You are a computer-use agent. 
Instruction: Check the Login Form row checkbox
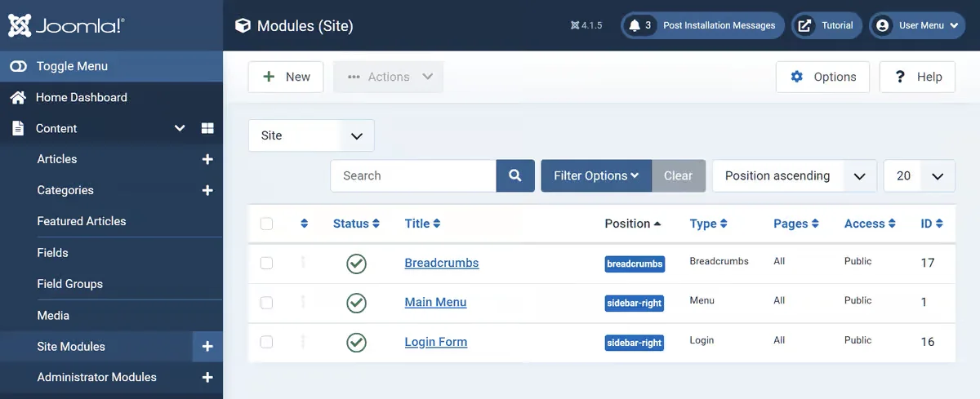point(266,342)
